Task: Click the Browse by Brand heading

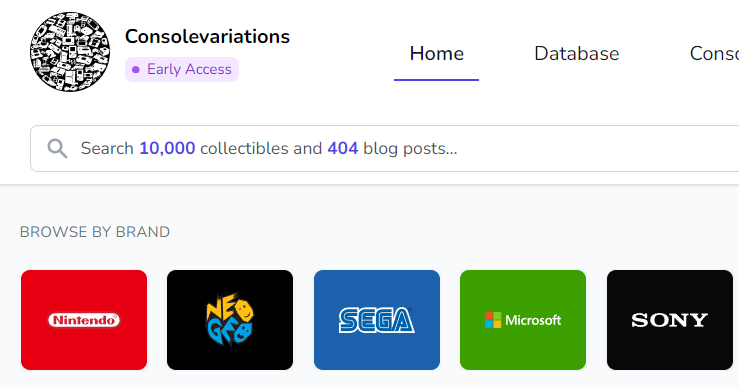Action: click(x=95, y=232)
